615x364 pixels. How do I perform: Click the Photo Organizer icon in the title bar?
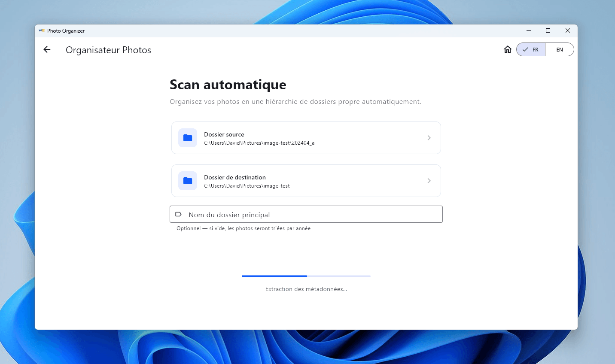[42, 30]
